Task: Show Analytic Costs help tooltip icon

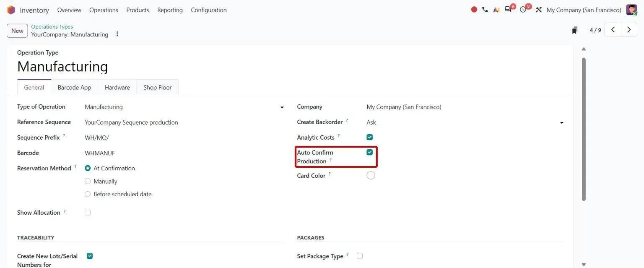Action: (x=339, y=136)
